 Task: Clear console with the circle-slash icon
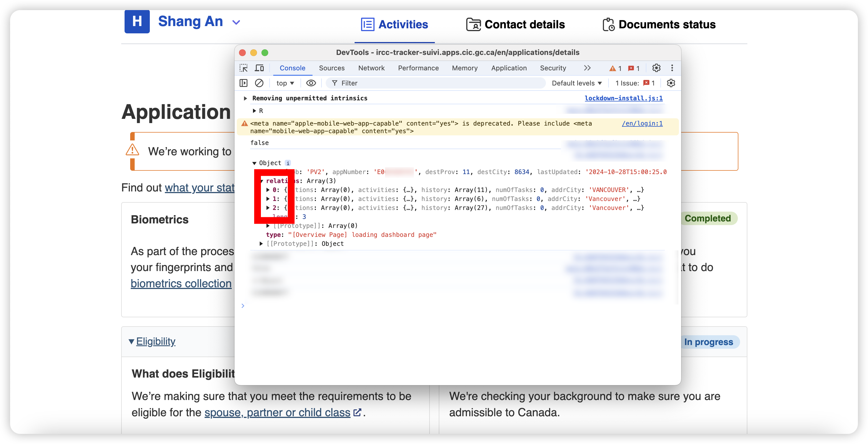click(259, 83)
